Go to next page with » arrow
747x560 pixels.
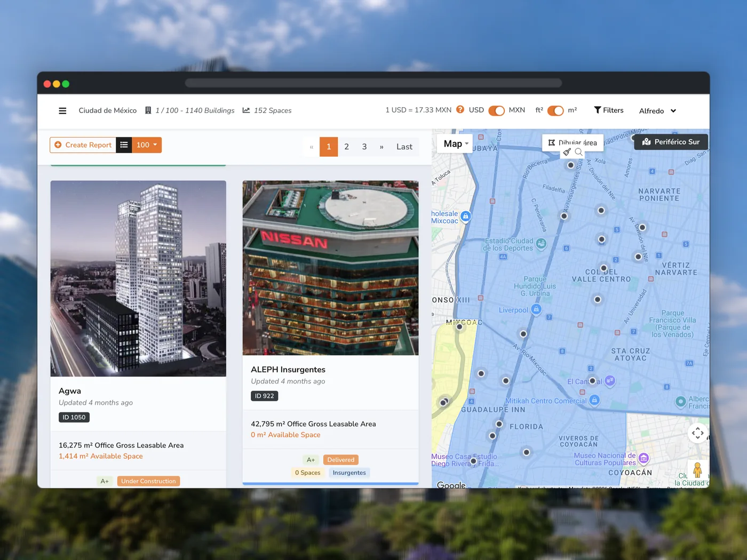coord(382,147)
